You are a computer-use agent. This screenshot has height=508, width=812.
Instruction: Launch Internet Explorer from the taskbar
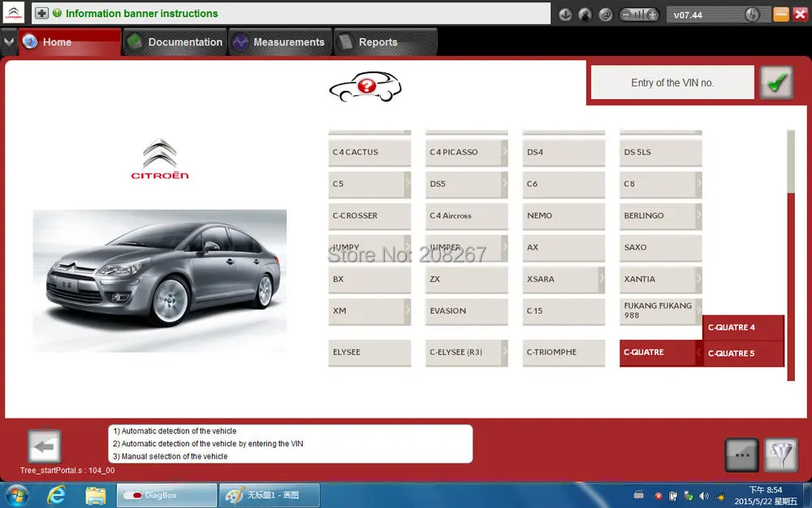(56, 495)
